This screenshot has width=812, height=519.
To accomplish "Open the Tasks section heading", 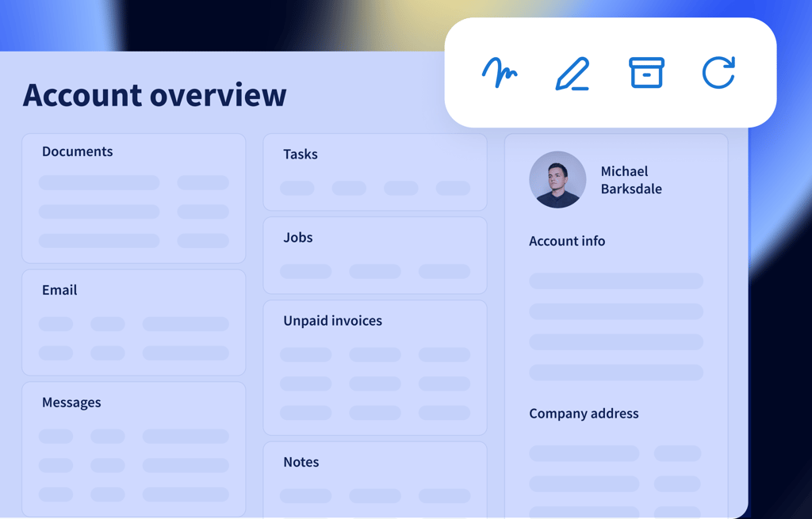I will [301, 155].
